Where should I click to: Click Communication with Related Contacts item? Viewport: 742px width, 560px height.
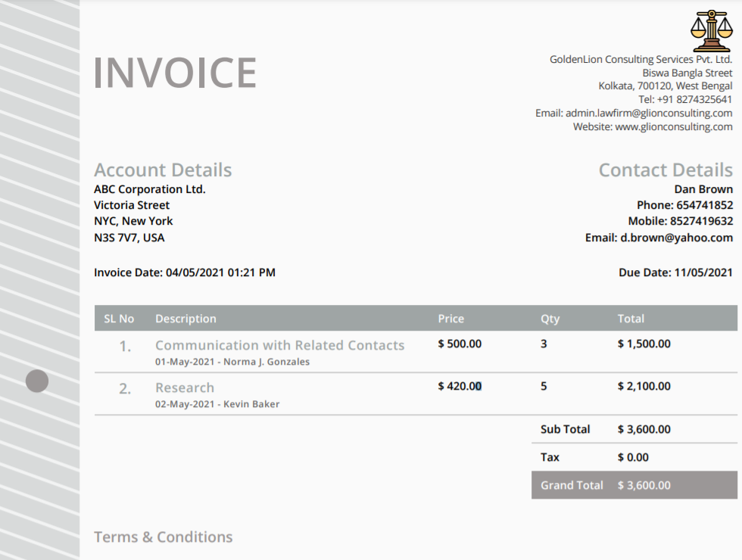(279, 345)
